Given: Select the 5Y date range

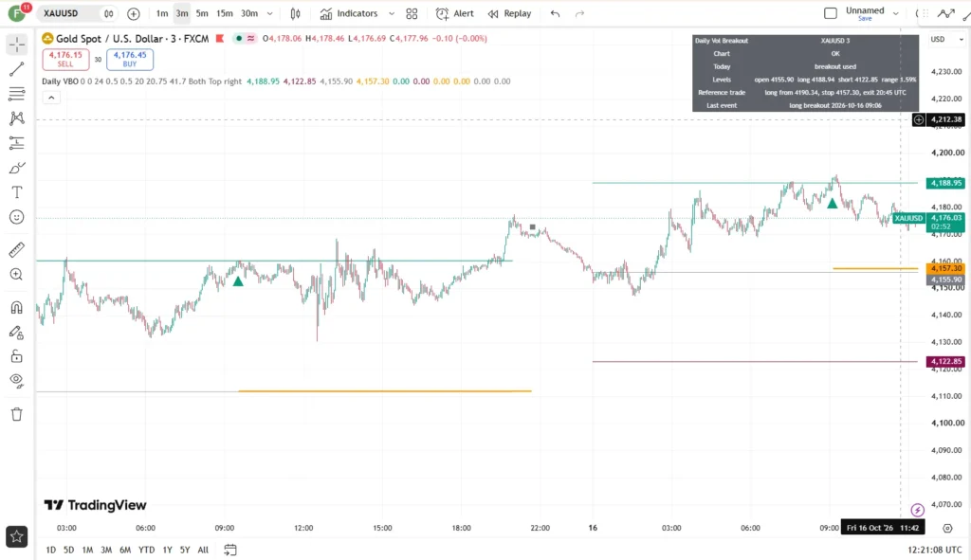Looking at the screenshot, I should [x=185, y=550].
